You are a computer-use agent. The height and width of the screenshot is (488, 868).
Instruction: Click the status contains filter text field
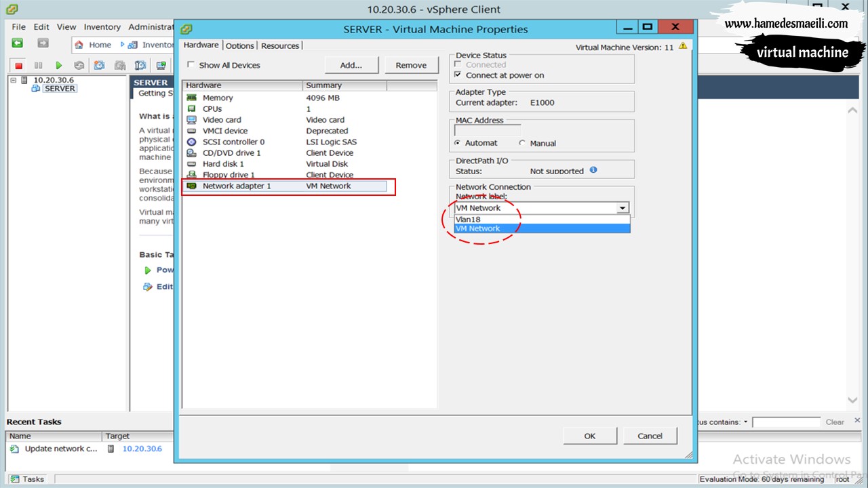786,422
